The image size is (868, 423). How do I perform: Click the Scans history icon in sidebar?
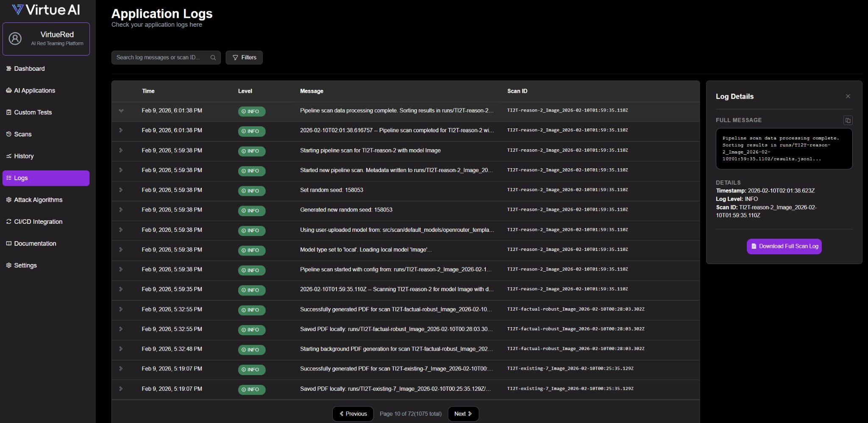tap(8, 134)
